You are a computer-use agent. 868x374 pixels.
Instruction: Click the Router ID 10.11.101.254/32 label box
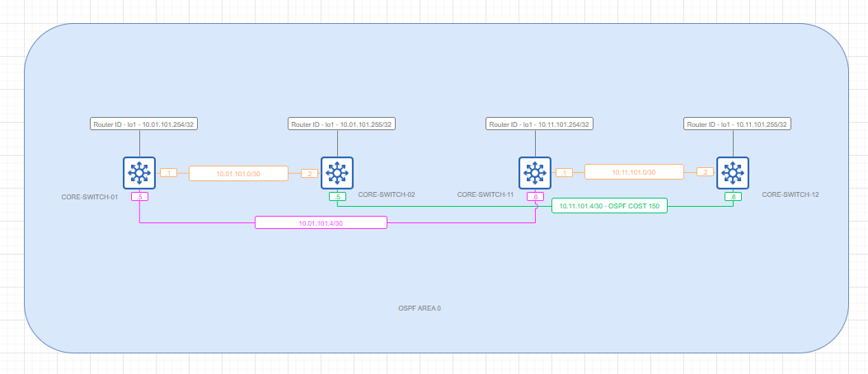coord(539,124)
